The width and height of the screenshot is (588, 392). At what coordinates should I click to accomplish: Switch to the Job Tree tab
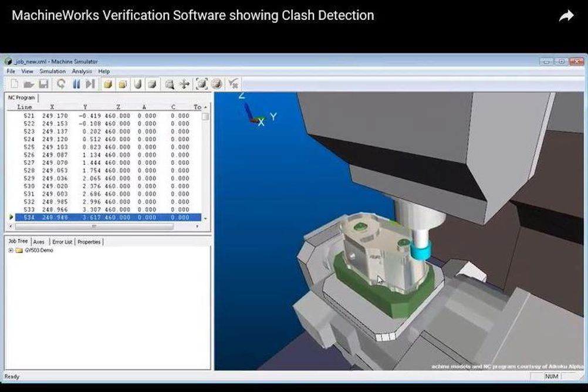(x=18, y=241)
